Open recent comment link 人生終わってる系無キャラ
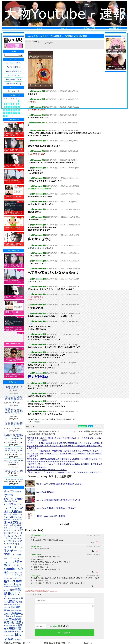 (14, 388)
